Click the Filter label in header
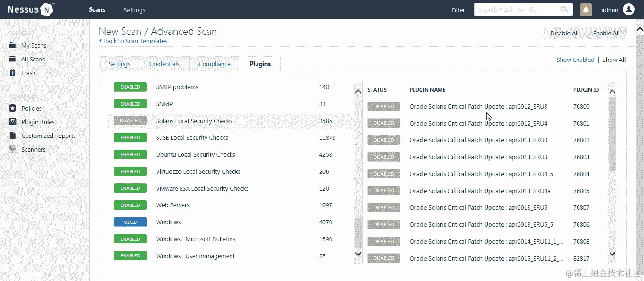Screen dimensions: 644x281 (458, 10)
